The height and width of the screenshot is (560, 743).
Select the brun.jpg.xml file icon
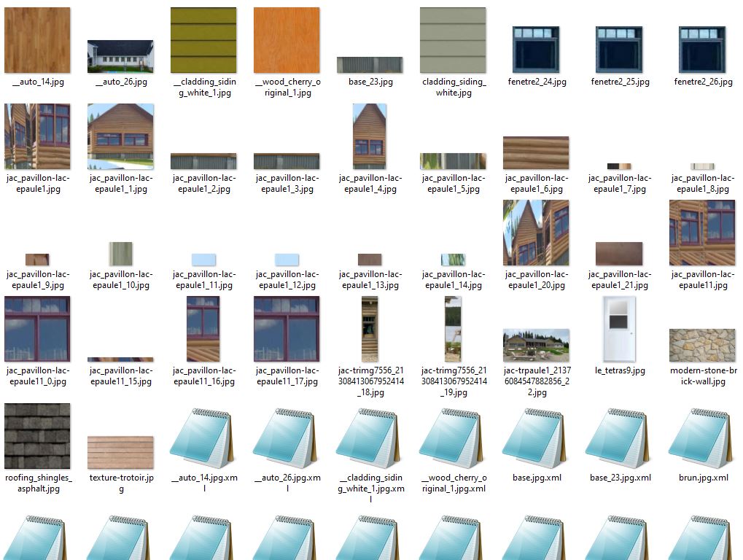tap(703, 437)
